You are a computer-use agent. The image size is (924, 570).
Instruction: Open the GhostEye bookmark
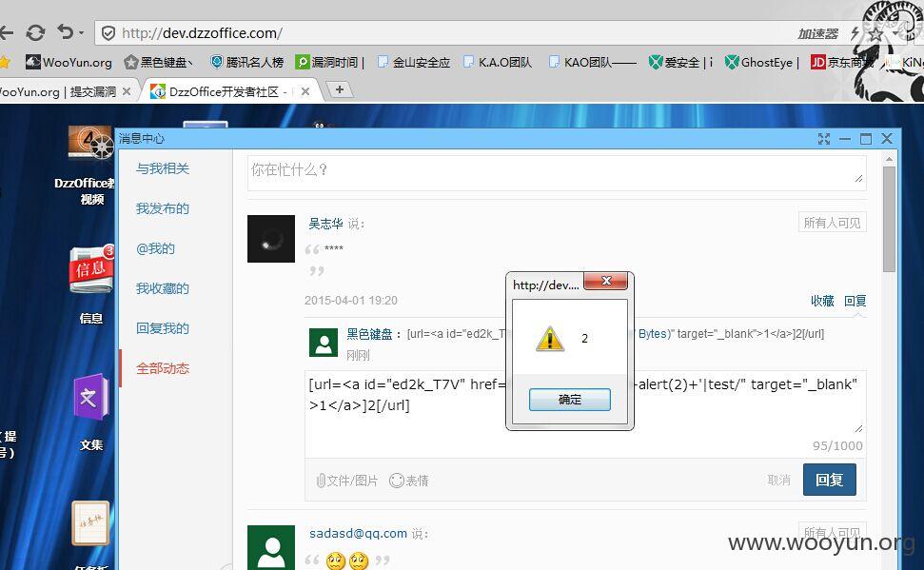coord(762,62)
